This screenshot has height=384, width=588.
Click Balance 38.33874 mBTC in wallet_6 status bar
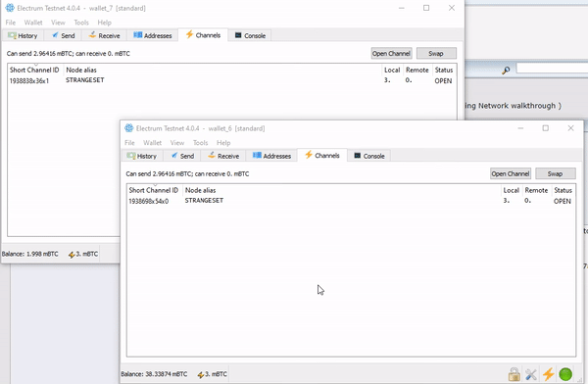click(154, 374)
